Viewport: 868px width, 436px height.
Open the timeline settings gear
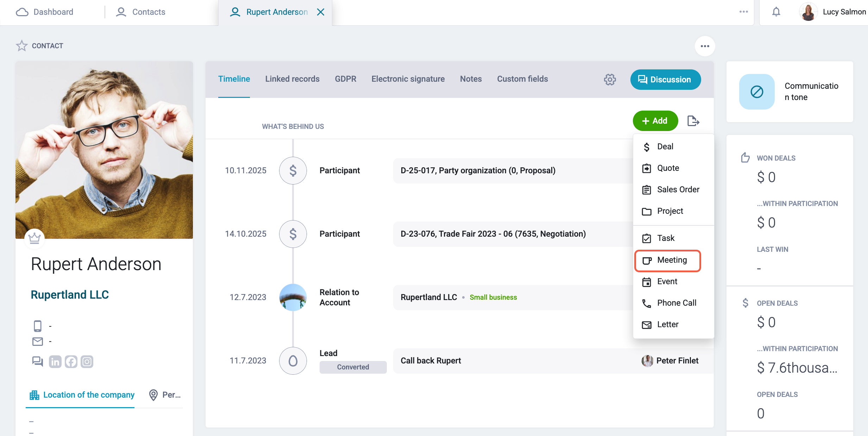(610, 80)
